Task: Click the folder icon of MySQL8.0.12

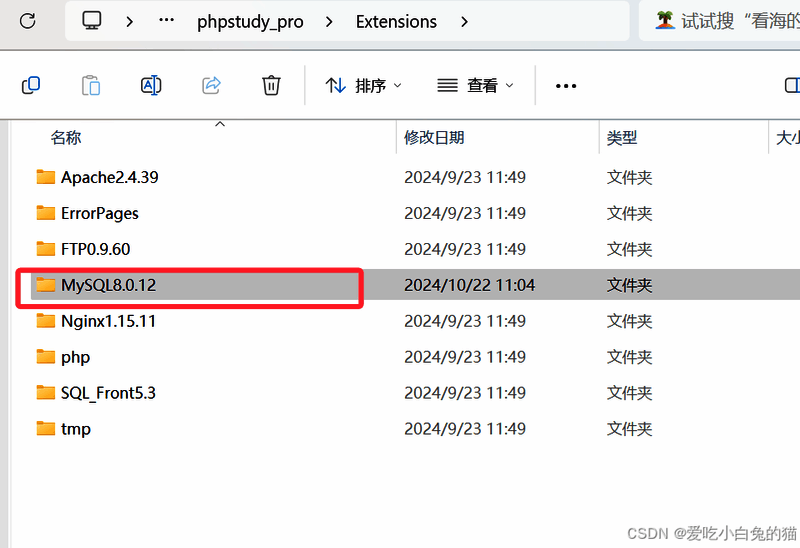Action: pos(45,284)
